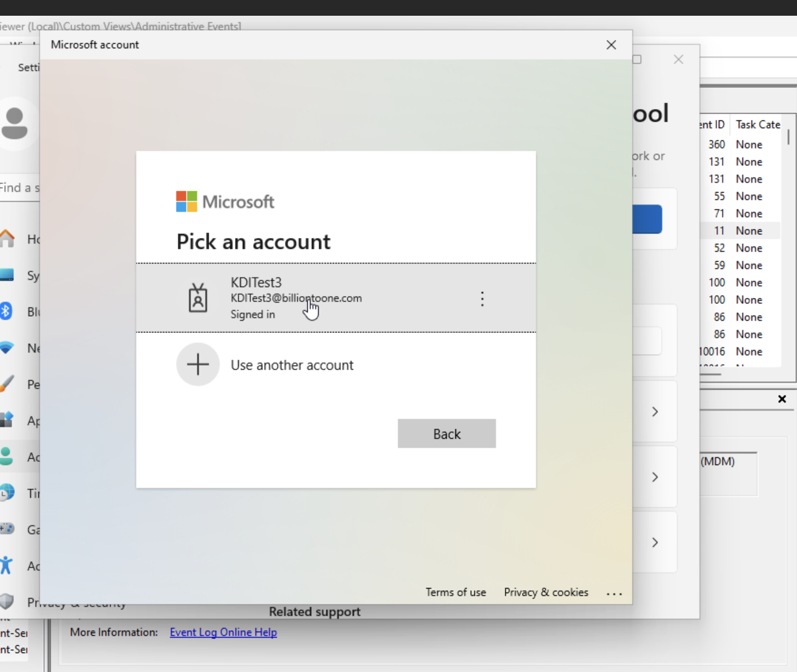Open Accounts in Settings sidebar
The height and width of the screenshot is (672, 797).
[20, 457]
